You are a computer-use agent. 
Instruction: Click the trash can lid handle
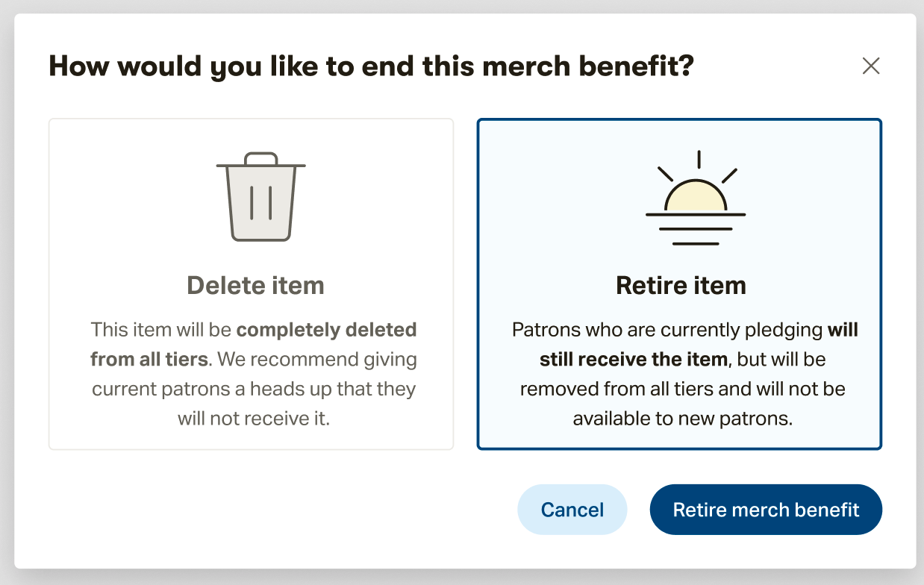tap(261, 158)
